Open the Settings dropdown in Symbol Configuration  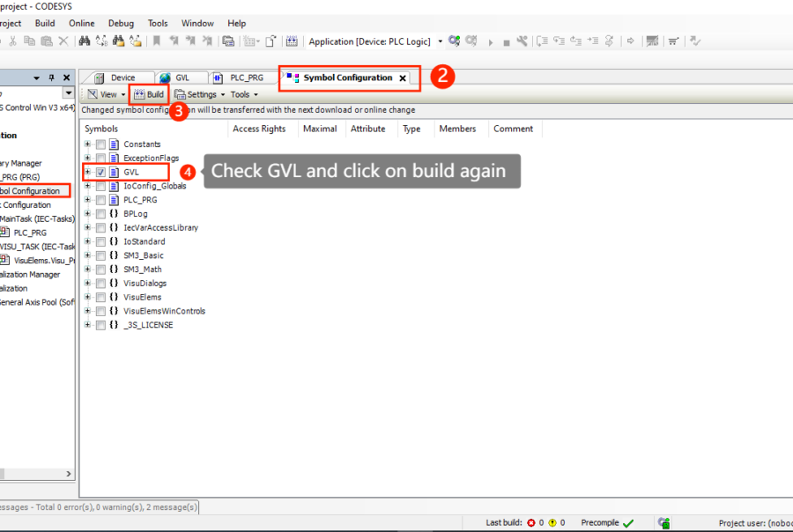[x=199, y=94]
